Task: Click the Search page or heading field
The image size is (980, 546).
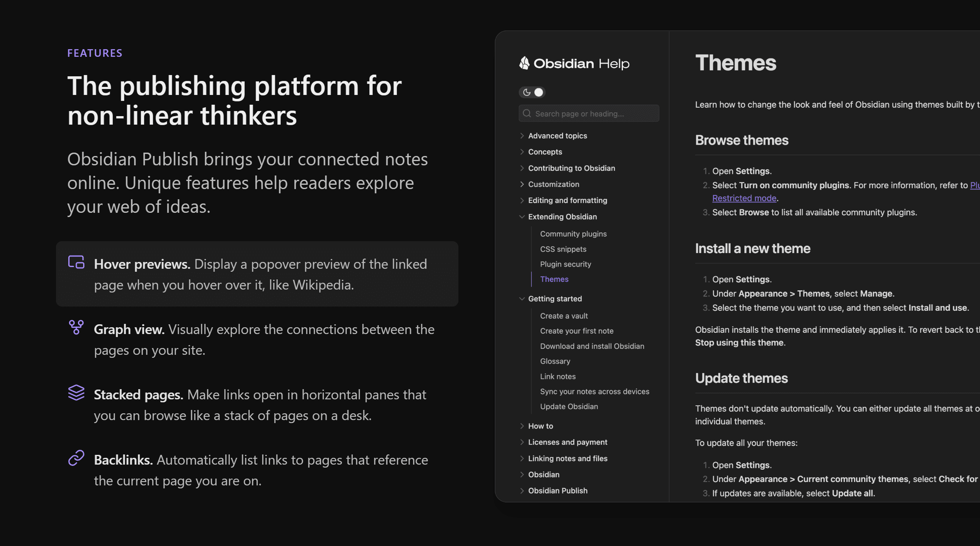Action: 594,114
